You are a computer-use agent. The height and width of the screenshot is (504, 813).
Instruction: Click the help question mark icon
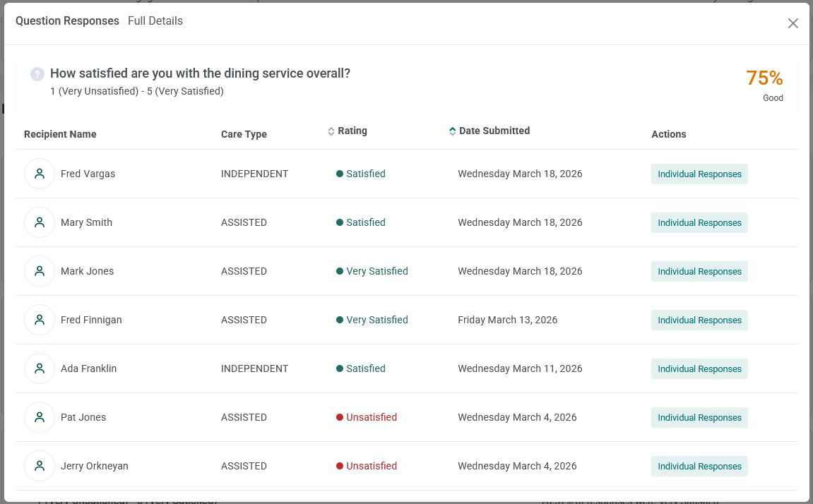37,74
